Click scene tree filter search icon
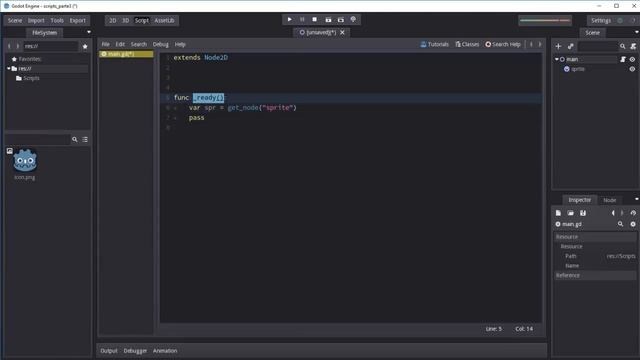The height and width of the screenshot is (360, 640). tap(622, 47)
